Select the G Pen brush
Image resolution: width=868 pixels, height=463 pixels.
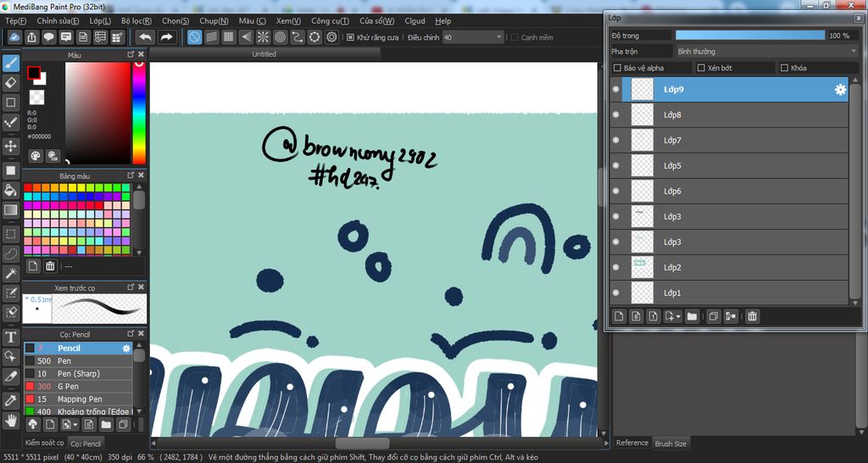(x=78, y=386)
